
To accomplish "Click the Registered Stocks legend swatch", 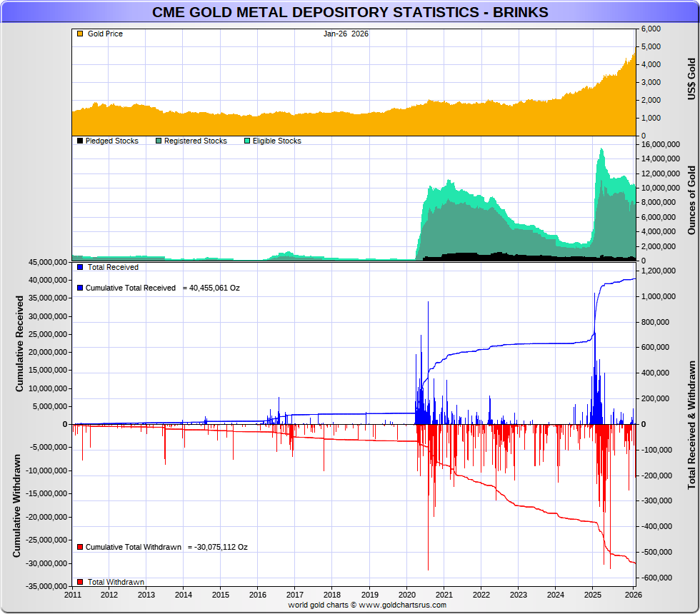I will (x=159, y=141).
